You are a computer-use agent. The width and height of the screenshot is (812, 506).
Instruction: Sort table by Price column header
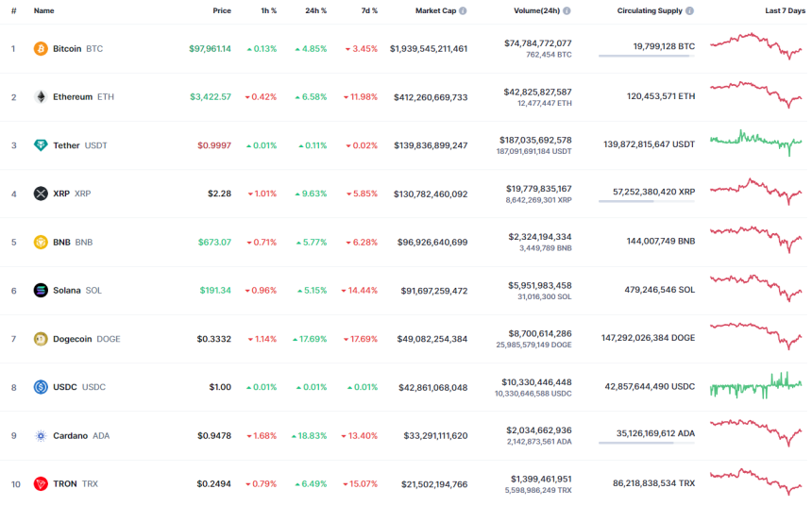pos(222,11)
